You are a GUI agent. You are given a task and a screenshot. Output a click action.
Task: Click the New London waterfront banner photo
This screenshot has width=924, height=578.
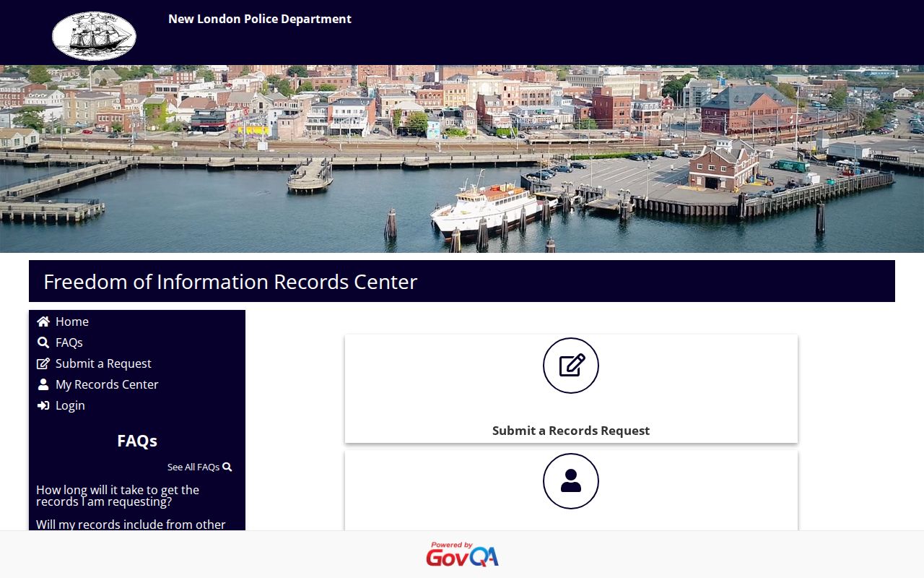pyautogui.click(x=462, y=159)
